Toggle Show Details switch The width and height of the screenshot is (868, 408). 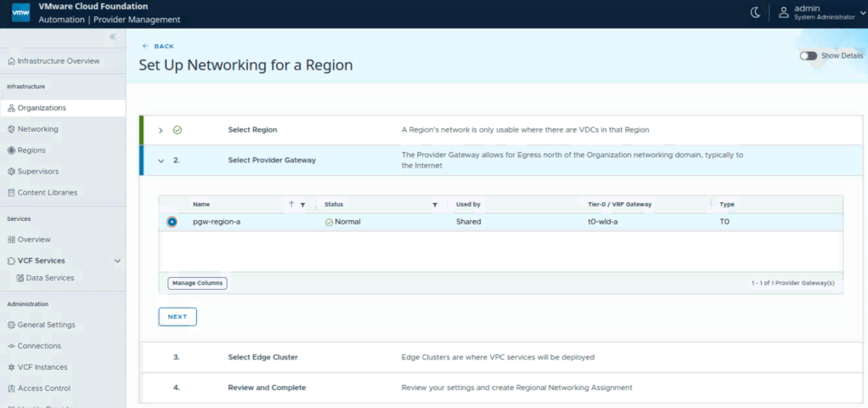[809, 56]
